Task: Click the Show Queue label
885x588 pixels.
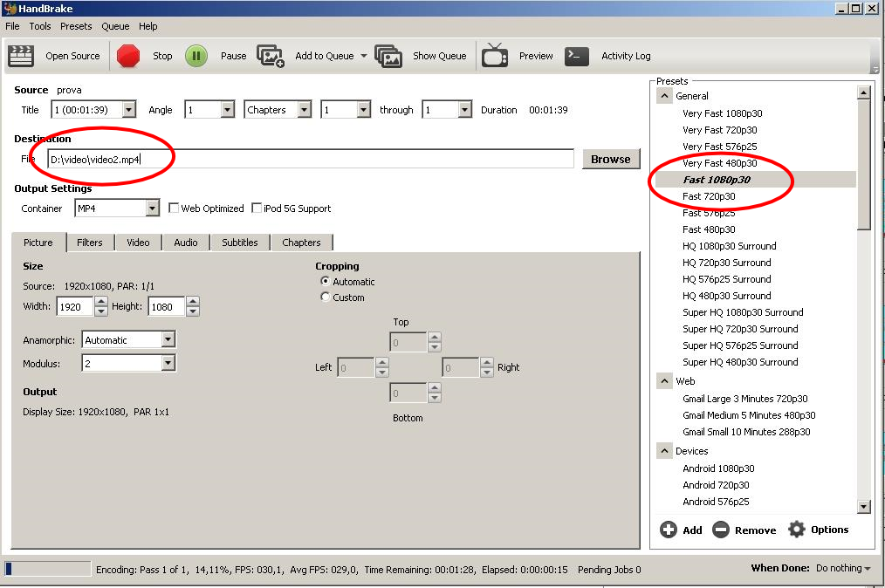Action: [x=440, y=56]
